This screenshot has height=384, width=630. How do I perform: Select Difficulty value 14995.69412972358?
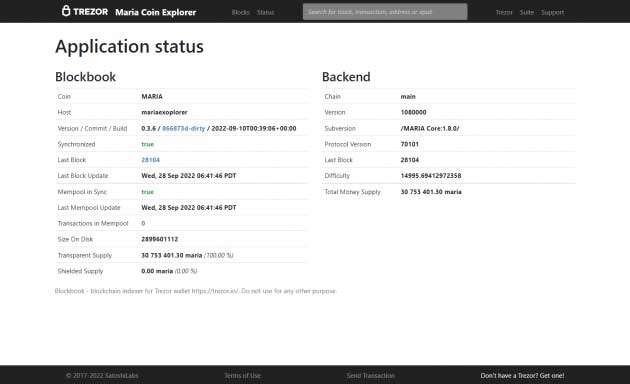(x=431, y=176)
